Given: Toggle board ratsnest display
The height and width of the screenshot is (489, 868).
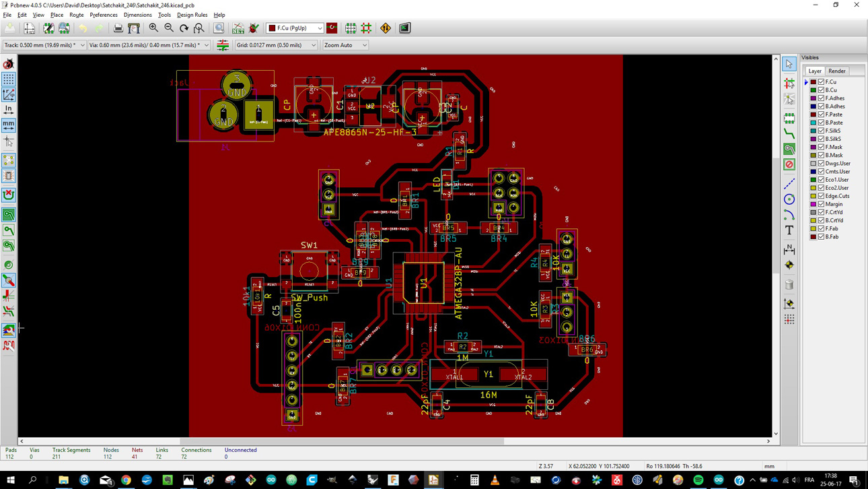Looking at the screenshot, I should click(9, 160).
